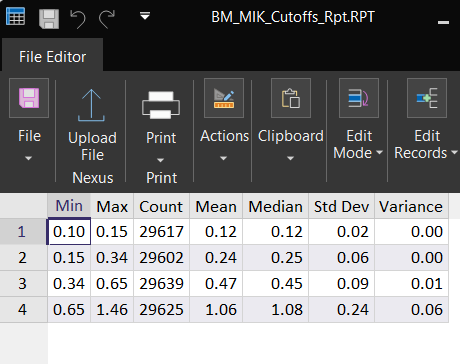Click the Std Dev cell 0.02
Image resolution: width=460 pixels, height=364 pixels.
click(x=341, y=232)
